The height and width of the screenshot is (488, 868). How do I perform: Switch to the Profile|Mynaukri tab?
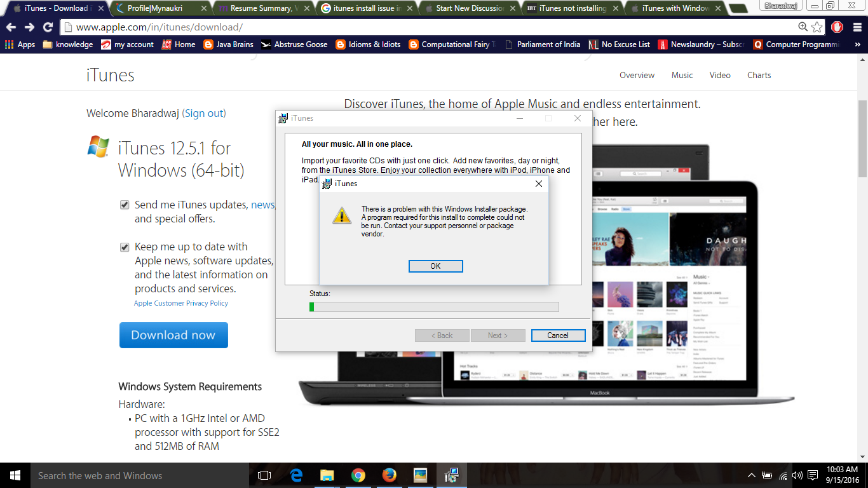pos(159,8)
